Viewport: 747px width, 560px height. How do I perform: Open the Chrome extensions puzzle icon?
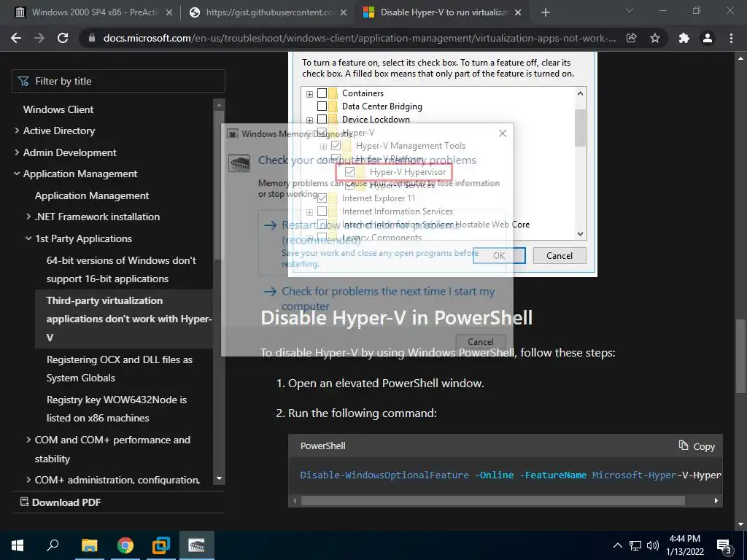(x=684, y=38)
